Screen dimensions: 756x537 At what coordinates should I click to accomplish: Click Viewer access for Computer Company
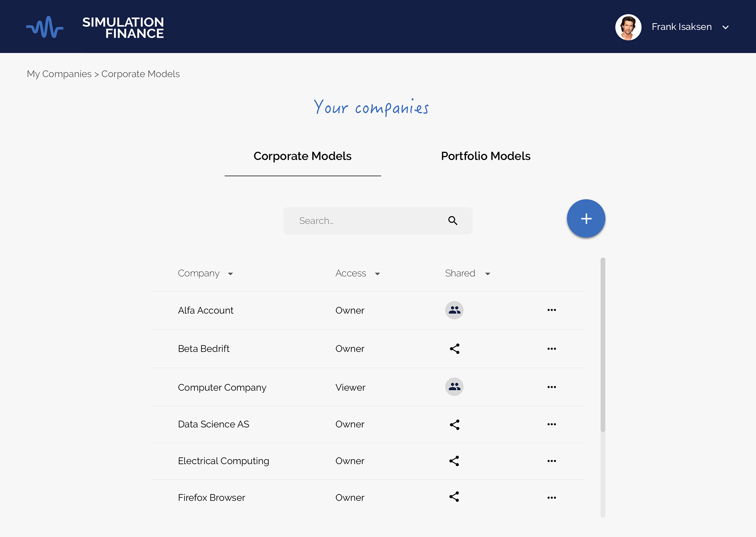point(350,388)
